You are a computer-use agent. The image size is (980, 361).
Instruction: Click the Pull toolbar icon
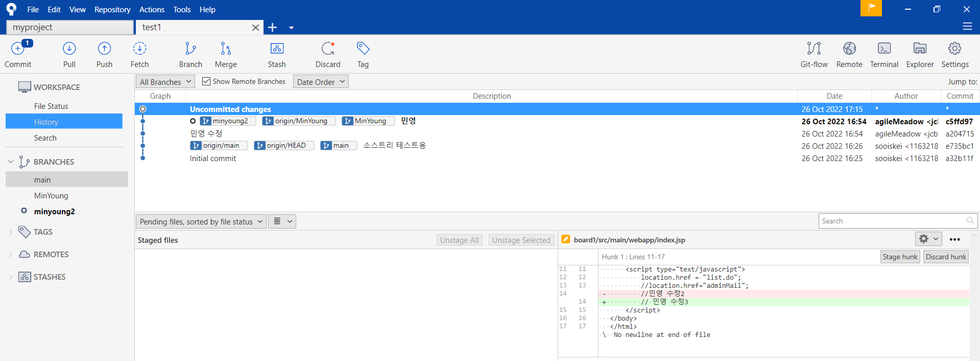[x=69, y=49]
